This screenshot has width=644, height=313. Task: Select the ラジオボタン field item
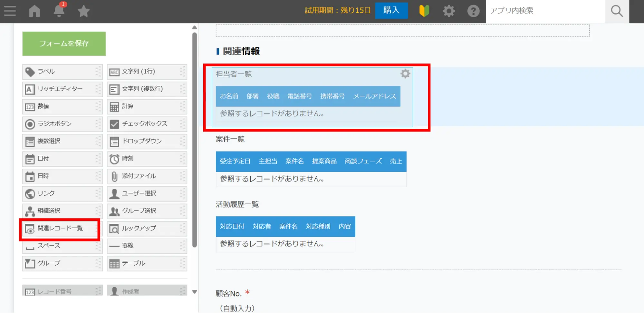tap(62, 124)
